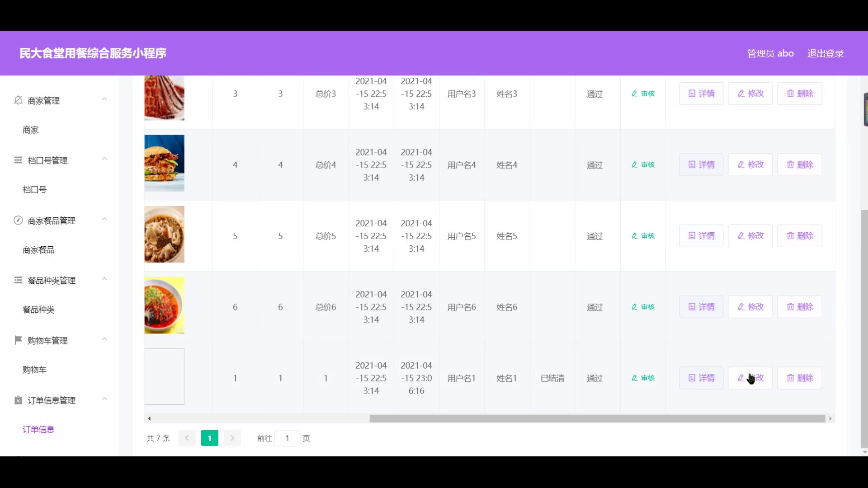Screen dimensions: 868x488
Task: Click 修改 for the 用户名3 row
Action: coord(750,94)
